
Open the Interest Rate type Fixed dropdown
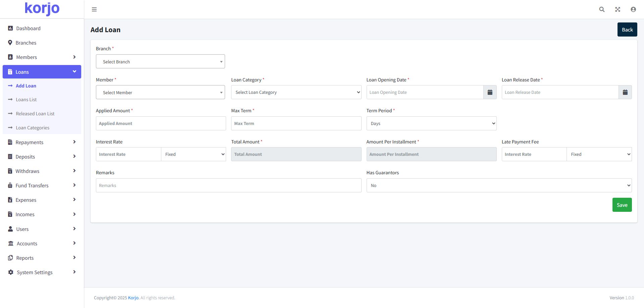click(194, 155)
